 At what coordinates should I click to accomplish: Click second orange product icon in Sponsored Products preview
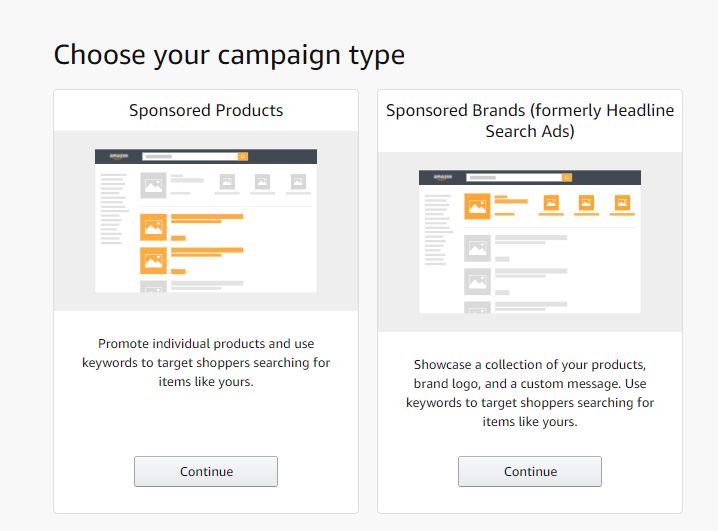[153, 261]
